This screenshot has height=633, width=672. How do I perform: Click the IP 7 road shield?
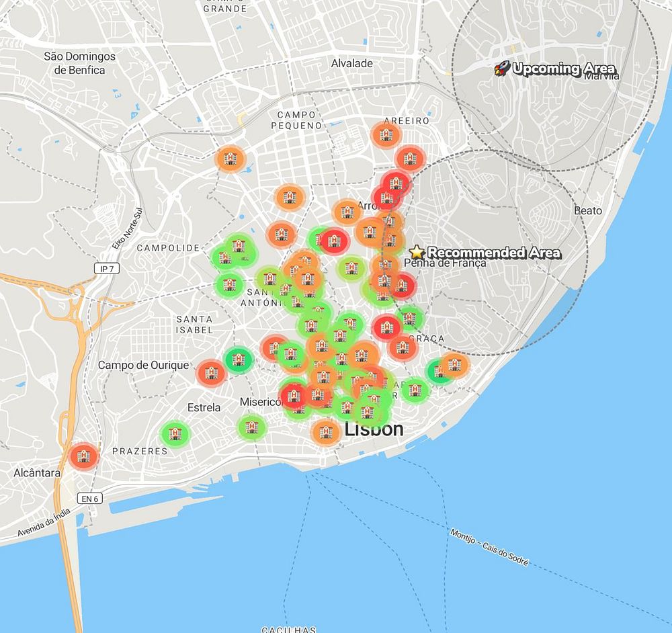pos(107,269)
